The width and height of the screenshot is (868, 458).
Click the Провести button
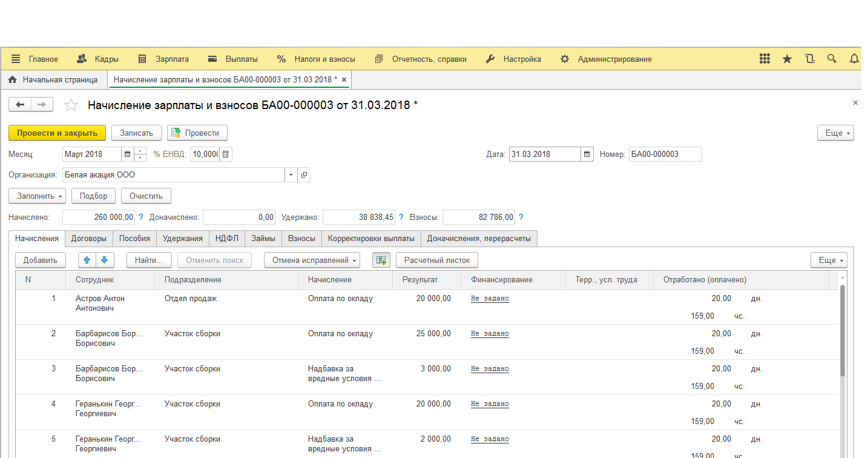click(197, 133)
